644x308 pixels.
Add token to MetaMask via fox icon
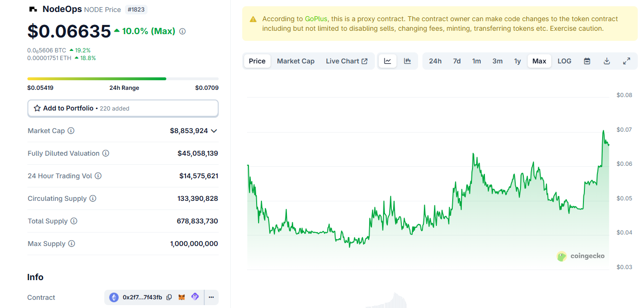[182, 297]
